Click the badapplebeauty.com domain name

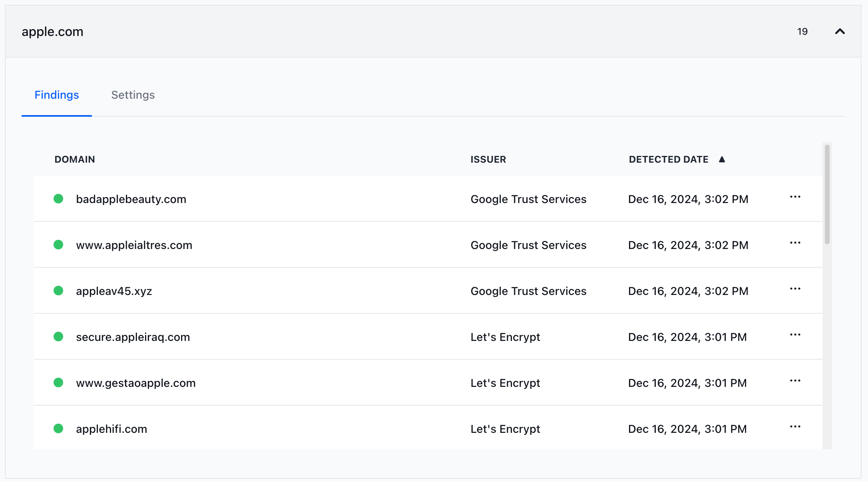click(x=131, y=199)
